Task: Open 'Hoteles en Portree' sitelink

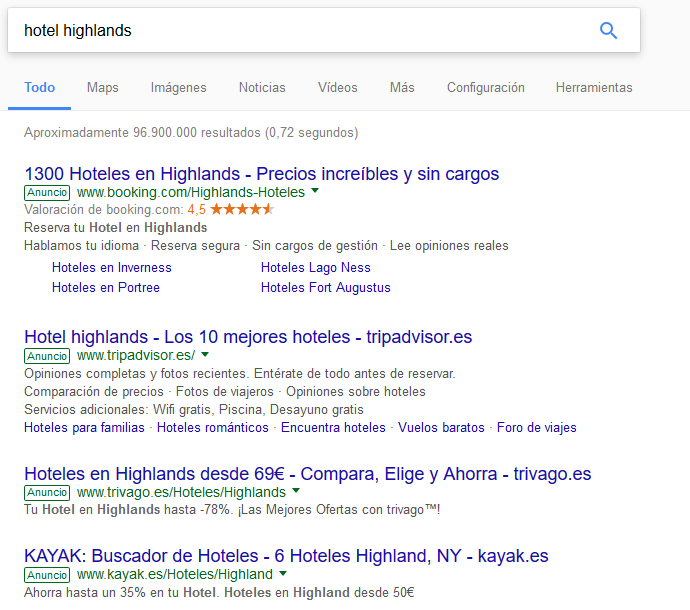Action: 106,287
